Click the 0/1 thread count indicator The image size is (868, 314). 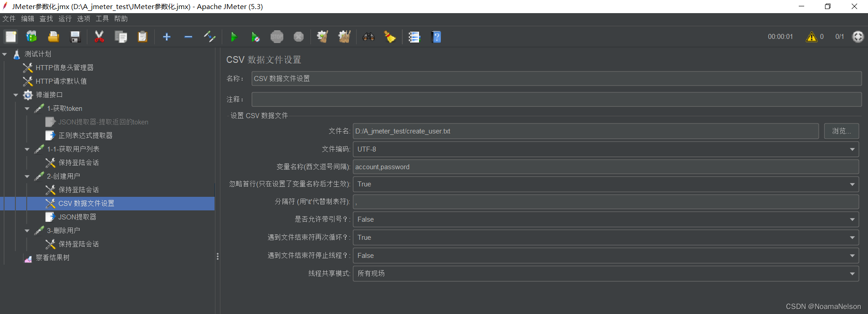pos(839,37)
